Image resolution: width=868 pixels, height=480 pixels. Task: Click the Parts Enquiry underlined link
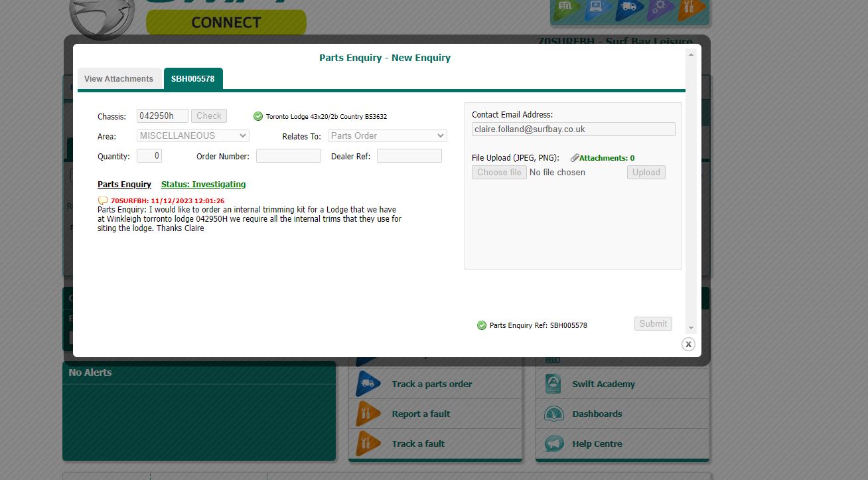[124, 185]
